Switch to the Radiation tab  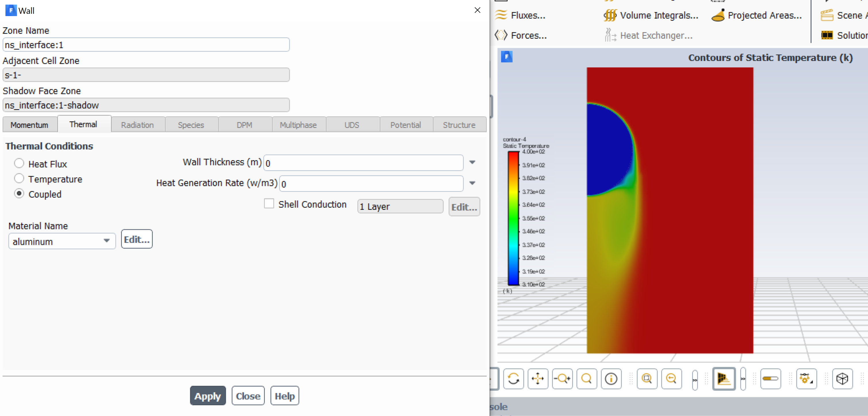pos(137,124)
